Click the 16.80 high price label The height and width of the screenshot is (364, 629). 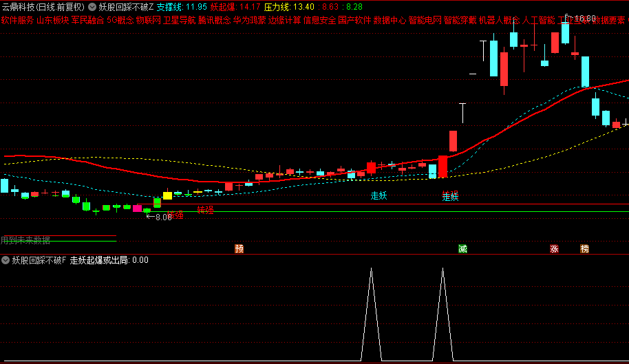tap(585, 19)
